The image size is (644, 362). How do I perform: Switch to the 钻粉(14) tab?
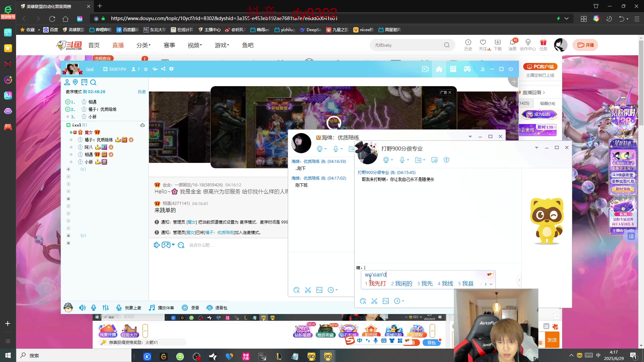(547, 104)
